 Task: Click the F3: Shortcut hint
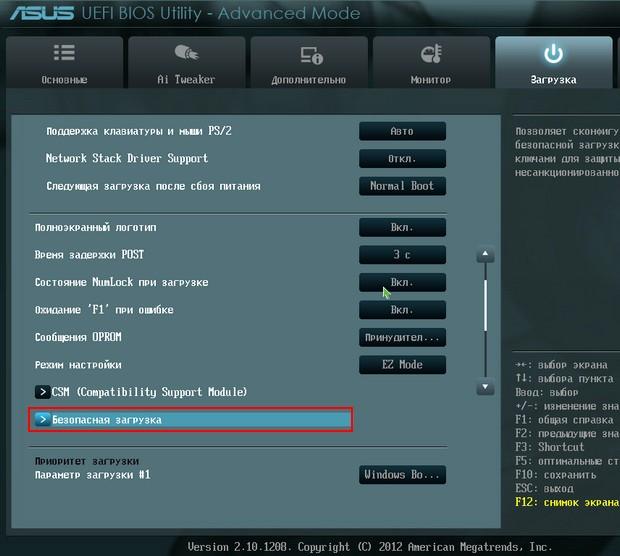coord(550,447)
